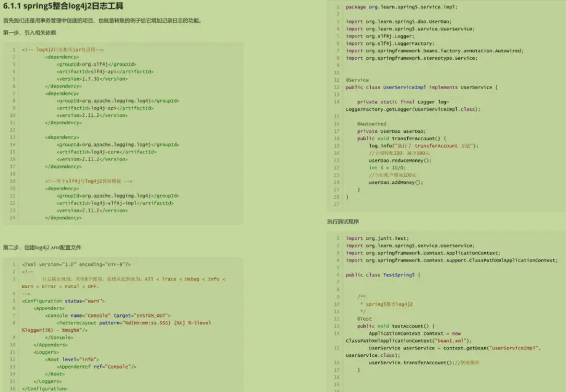The height and width of the screenshot is (392, 566).
Task: Click the line "import org.slf4j.LoggerFactory;"
Action: [390, 43]
